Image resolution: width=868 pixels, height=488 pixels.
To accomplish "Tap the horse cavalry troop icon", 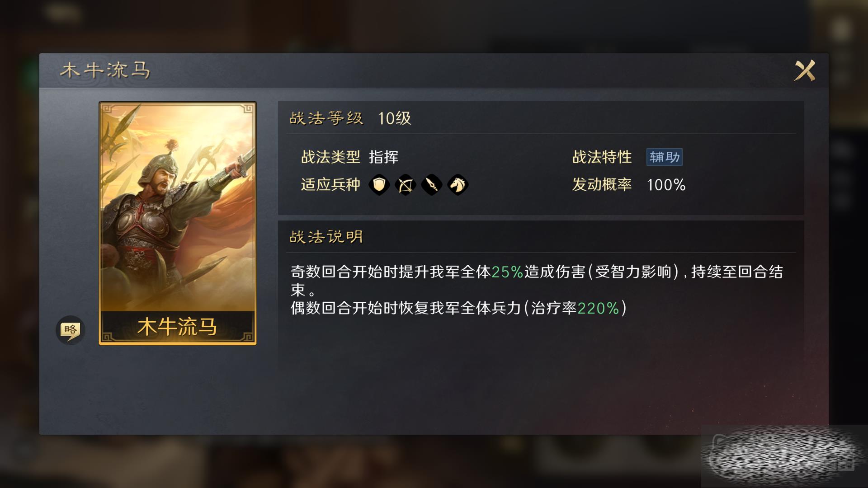I will [458, 184].
